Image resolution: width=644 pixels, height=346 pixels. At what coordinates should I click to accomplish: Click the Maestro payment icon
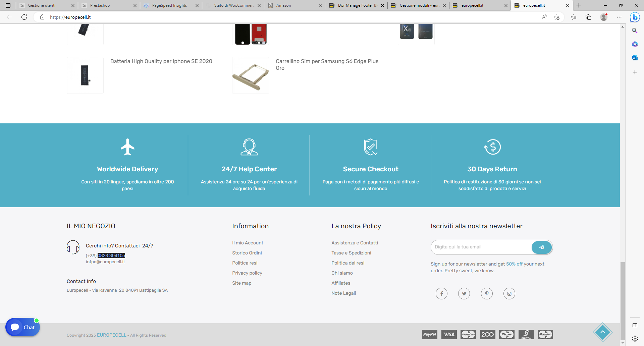click(545, 334)
